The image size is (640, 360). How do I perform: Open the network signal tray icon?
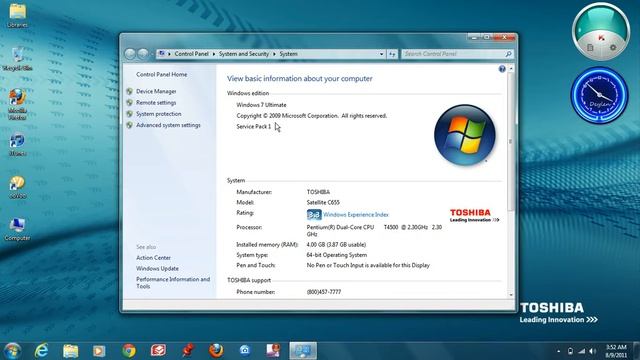(x=581, y=351)
